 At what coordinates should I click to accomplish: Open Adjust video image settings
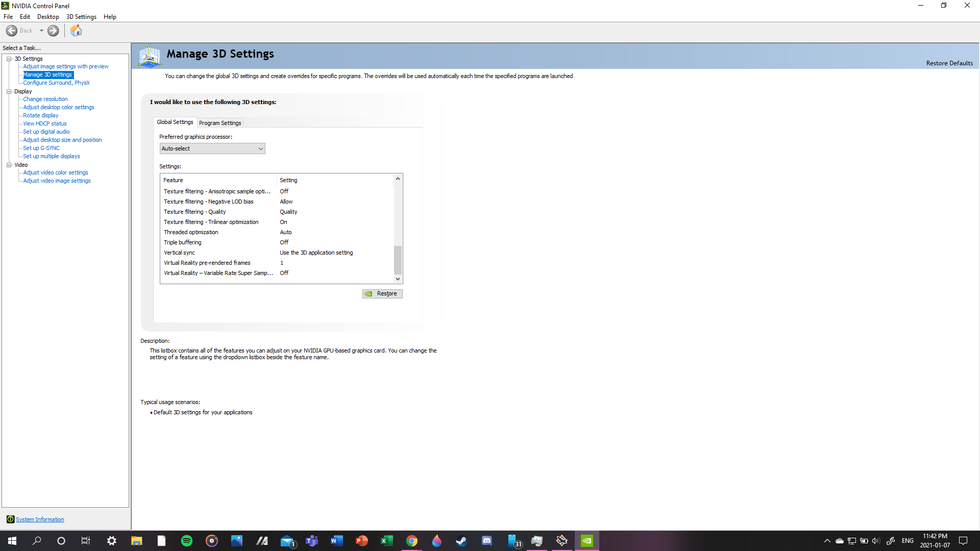[x=57, y=181]
